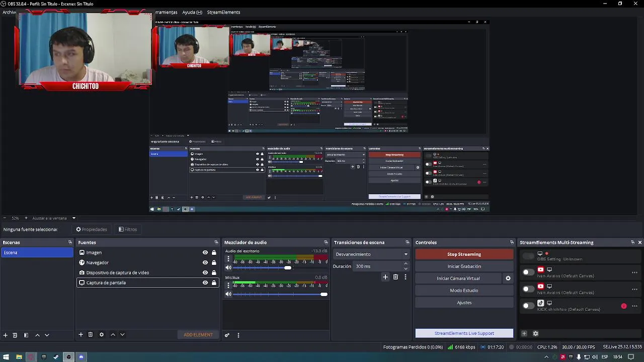The width and height of the screenshot is (644, 362).
Task: Open transition properties three-dot menu
Action: point(406,277)
